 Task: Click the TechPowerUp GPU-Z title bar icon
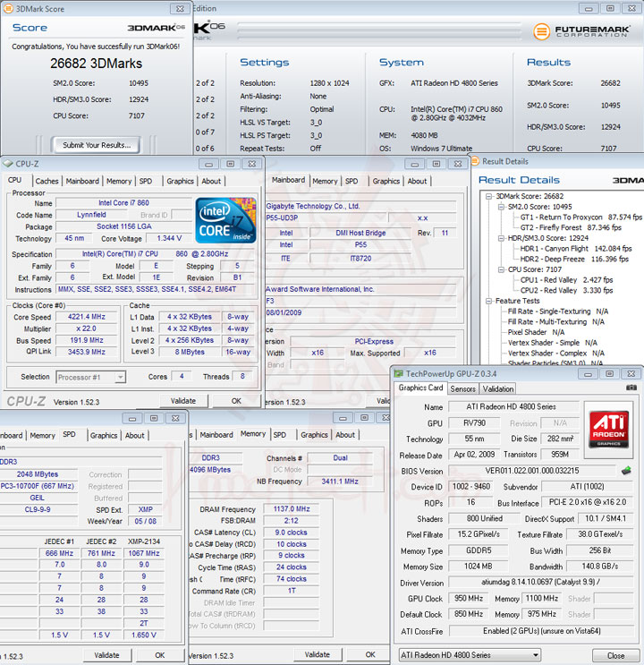[x=398, y=373]
